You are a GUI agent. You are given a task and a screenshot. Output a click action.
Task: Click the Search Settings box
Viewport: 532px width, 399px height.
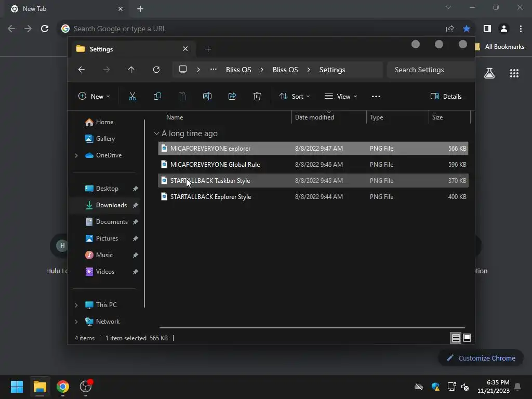tap(431, 70)
